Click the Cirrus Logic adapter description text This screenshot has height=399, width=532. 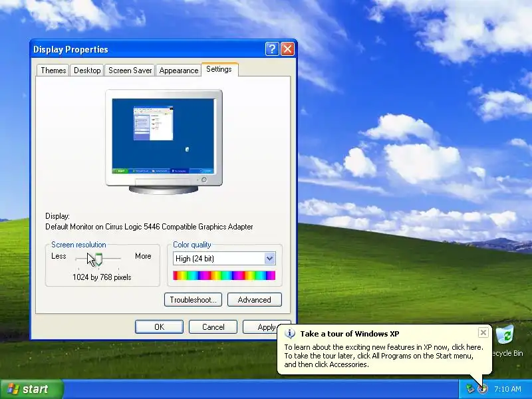[149, 227]
